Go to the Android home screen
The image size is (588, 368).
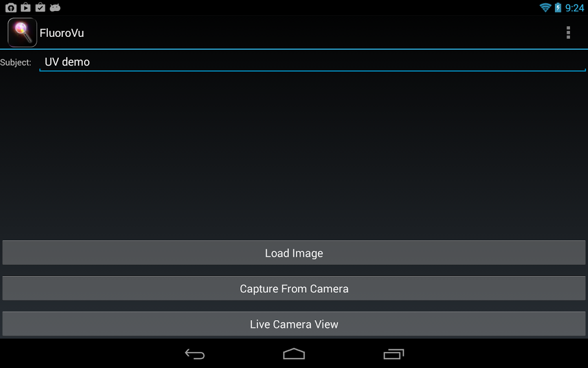point(294,354)
